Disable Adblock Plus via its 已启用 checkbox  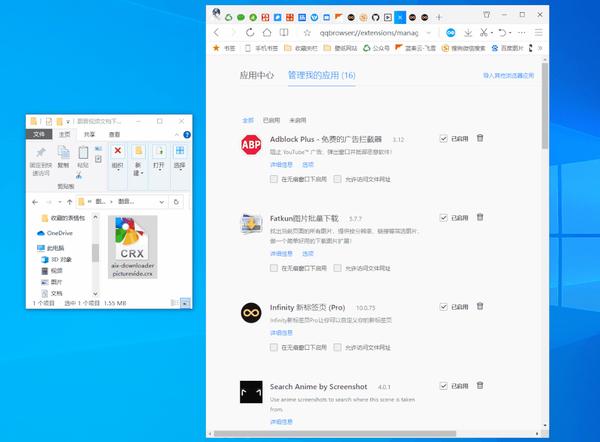click(443, 139)
